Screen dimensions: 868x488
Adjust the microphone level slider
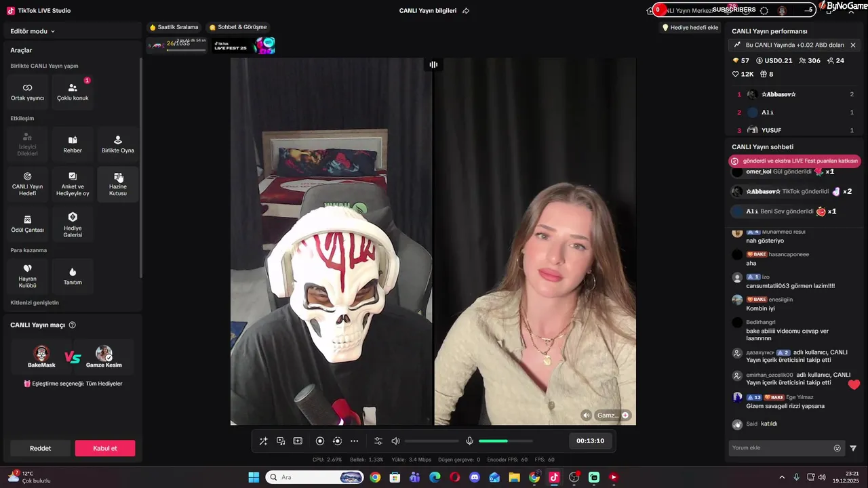click(506, 441)
